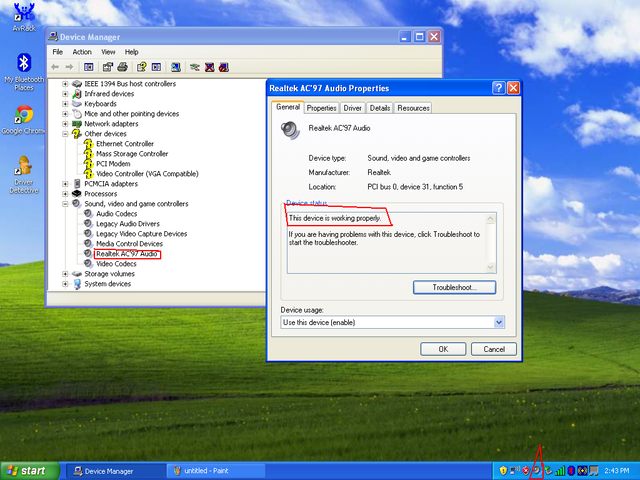Screen dimensions: 640x480
Task: Click the AvRack desktop icon
Action: pyautogui.click(x=24, y=17)
